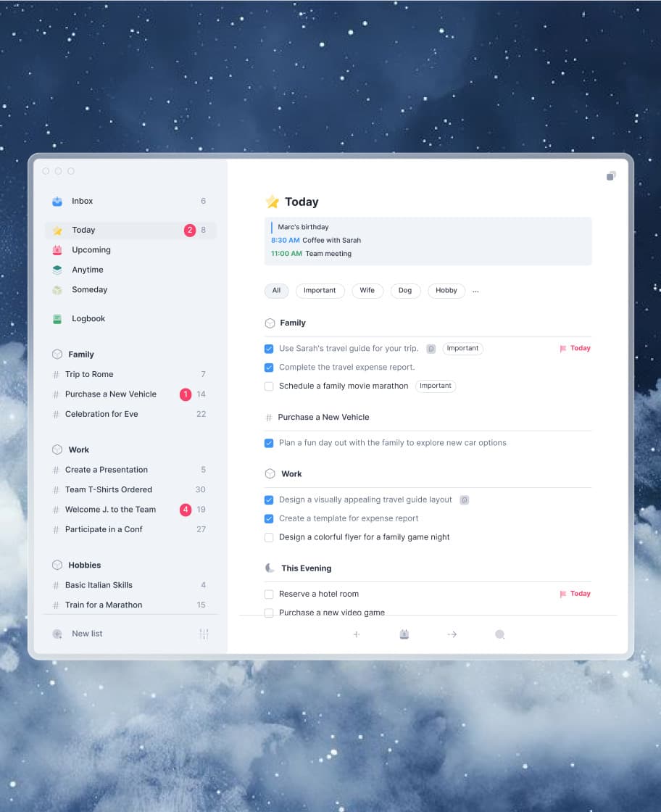Open Welcome J. to the Team project
The height and width of the screenshot is (812, 661).
(x=130, y=510)
